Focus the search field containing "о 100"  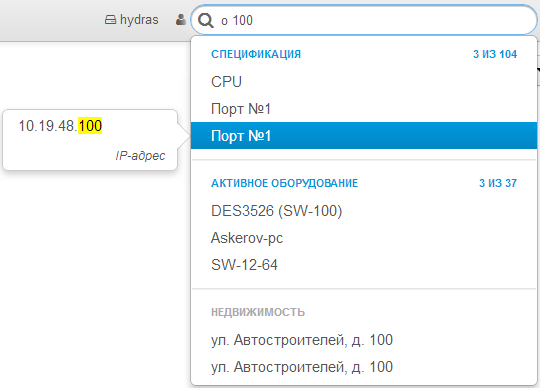pos(364,20)
